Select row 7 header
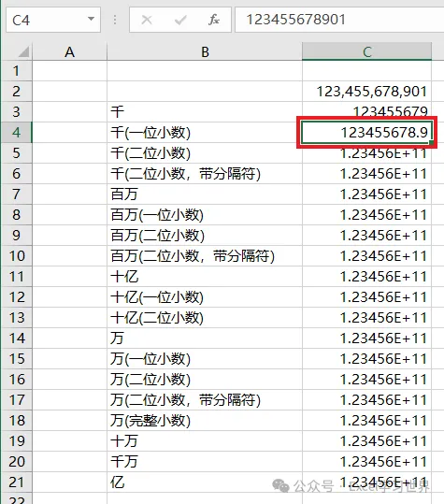 (x=17, y=194)
